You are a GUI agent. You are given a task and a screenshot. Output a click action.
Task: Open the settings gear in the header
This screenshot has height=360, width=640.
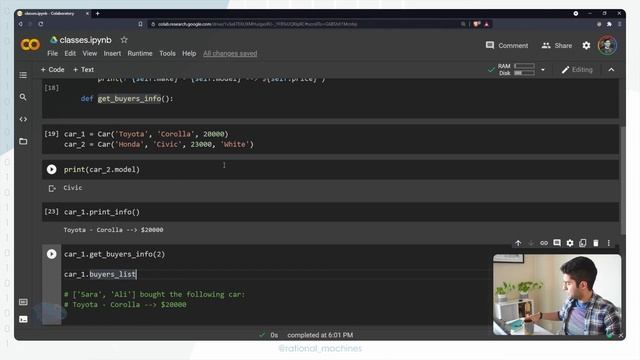(586, 45)
